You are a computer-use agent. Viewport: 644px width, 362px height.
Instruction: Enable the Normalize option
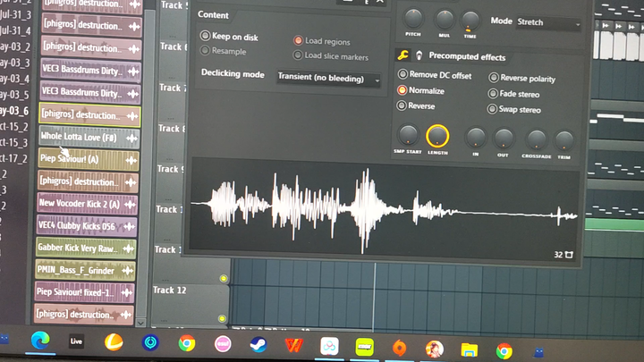[402, 90]
